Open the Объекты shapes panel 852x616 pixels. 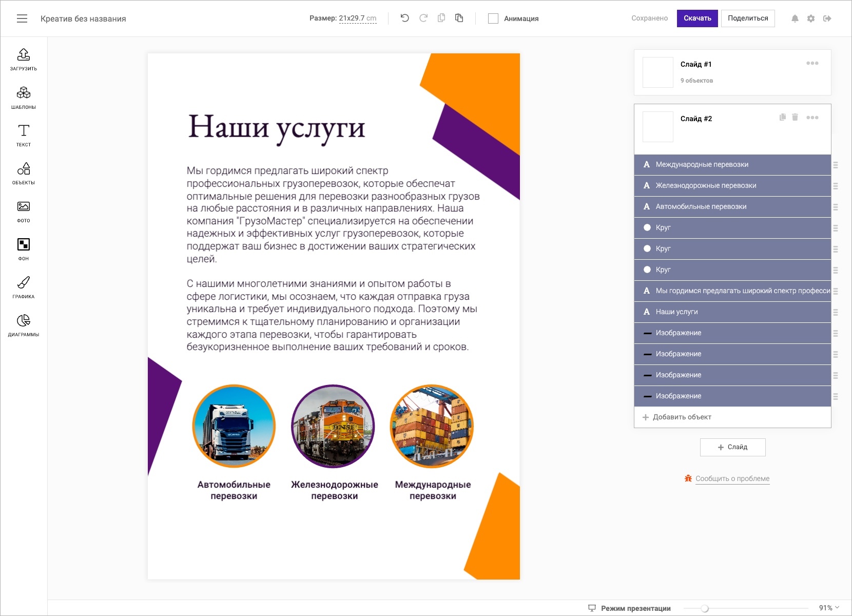click(24, 174)
